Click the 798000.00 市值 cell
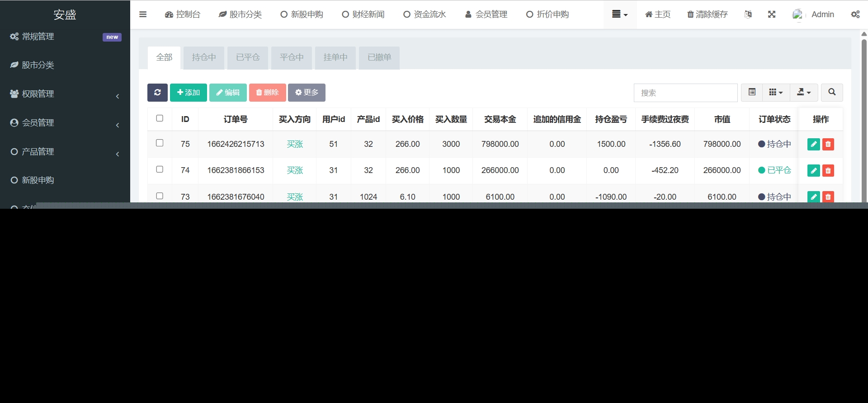Viewport: 868px width, 403px height. [722, 144]
